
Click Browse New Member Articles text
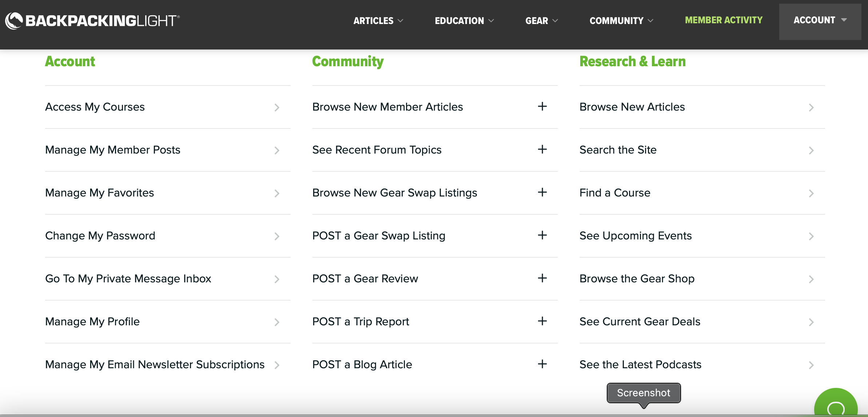click(387, 107)
